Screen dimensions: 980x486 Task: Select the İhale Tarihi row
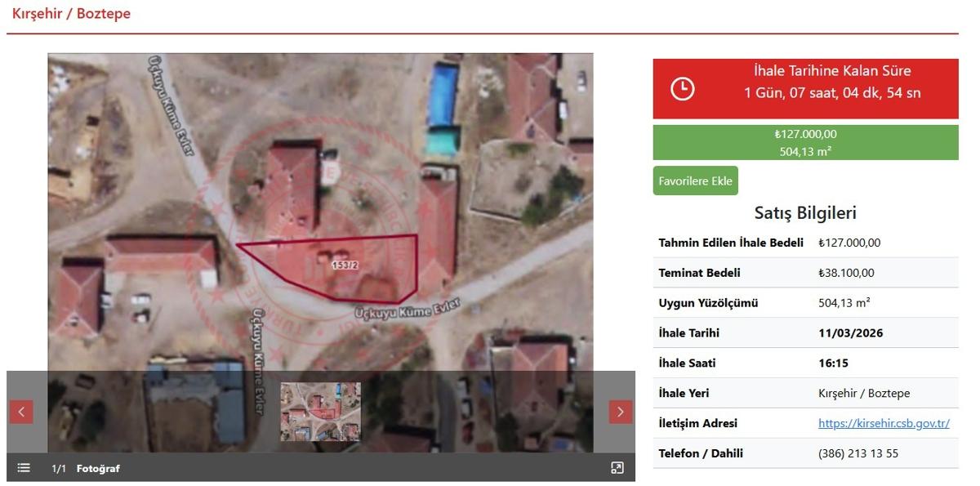click(806, 332)
